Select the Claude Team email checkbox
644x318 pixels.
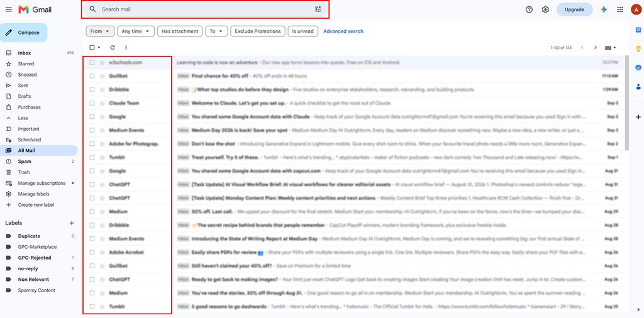[x=92, y=103]
